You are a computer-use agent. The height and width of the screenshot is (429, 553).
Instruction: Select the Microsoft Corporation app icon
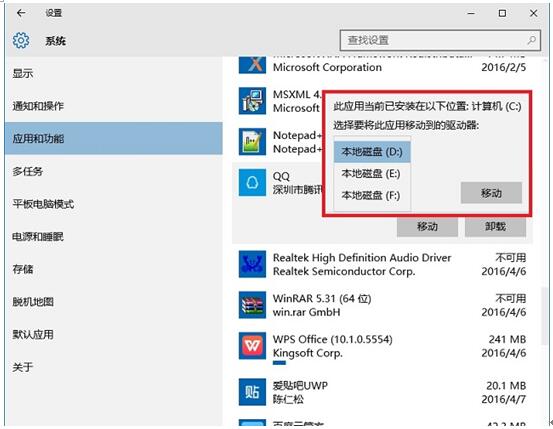(252, 65)
